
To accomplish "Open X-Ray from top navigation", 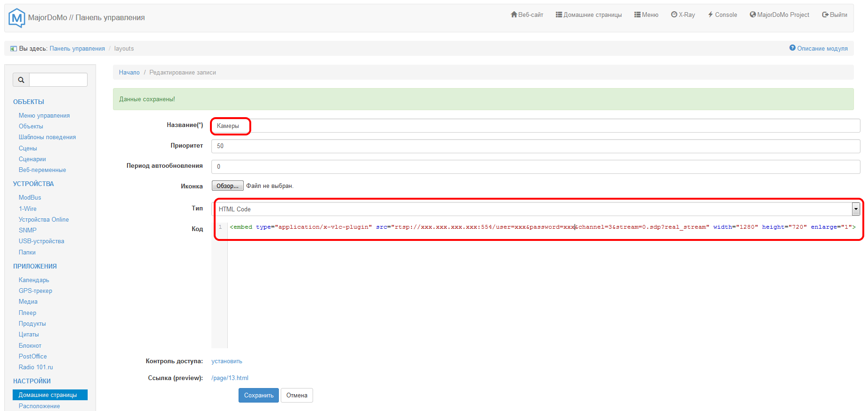I will tap(683, 15).
